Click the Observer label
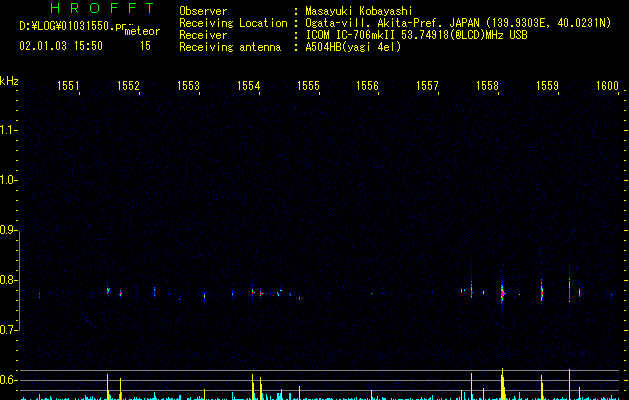Screen dimensions: 629x400 coord(203,11)
